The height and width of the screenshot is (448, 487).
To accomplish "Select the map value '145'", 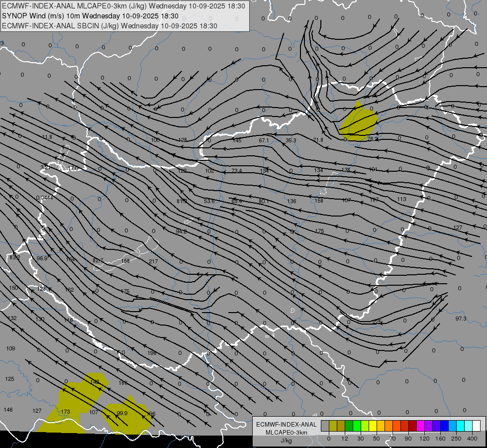I will (x=237, y=140).
